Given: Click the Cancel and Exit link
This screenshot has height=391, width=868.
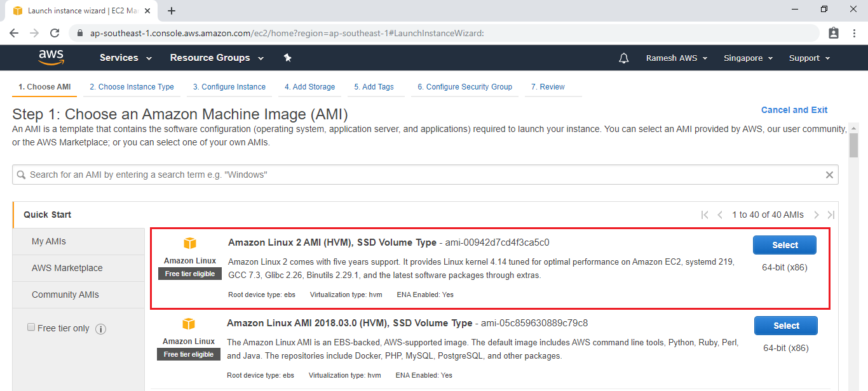Looking at the screenshot, I should 794,110.
